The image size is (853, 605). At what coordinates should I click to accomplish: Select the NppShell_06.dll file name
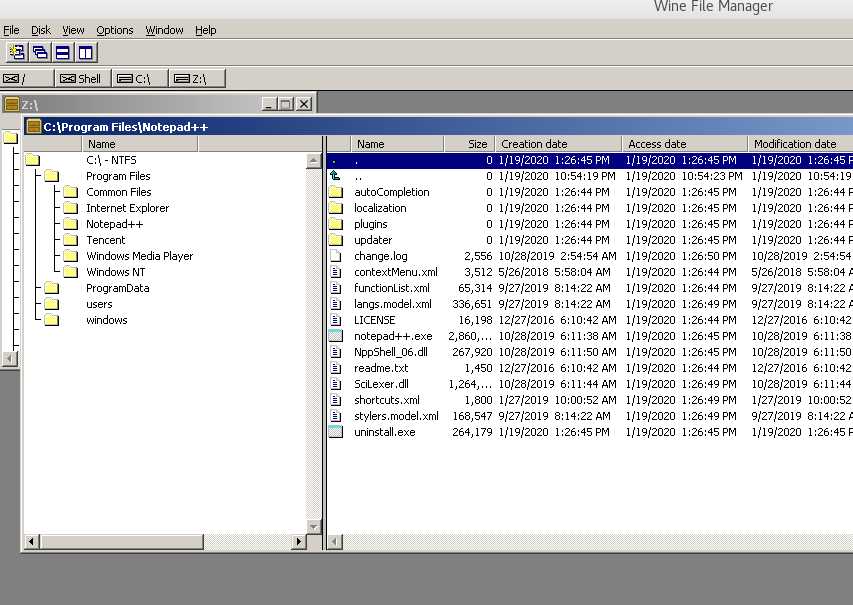tap(391, 352)
